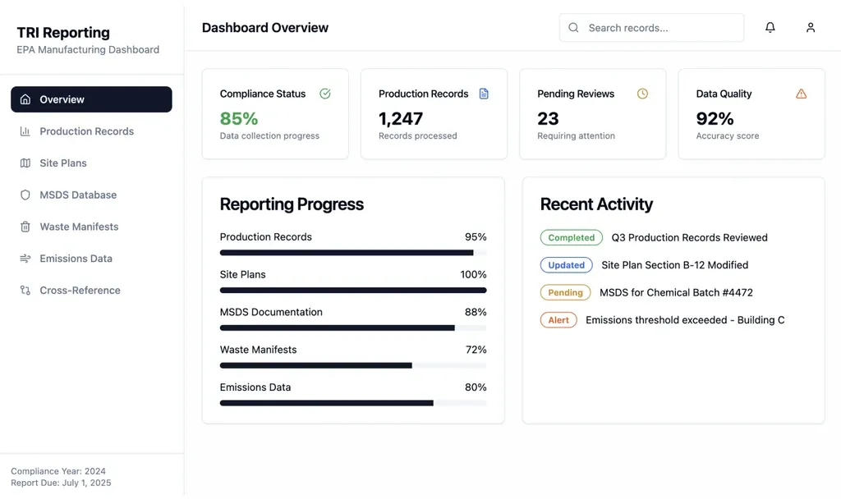Viewport: 841px width, 504px height.
Task: Click the shield icon beside MSDS Database
Action: pos(25,195)
